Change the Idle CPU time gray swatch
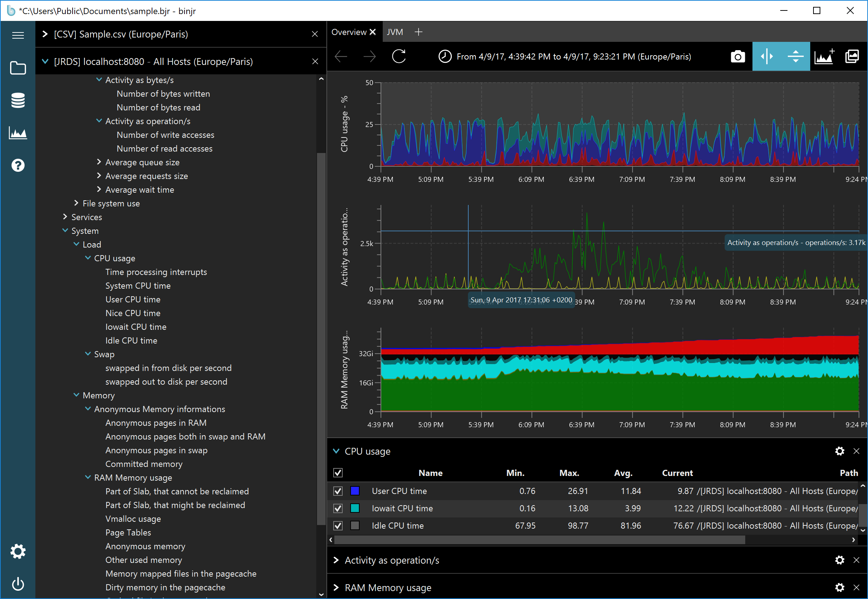The width and height of the screenshot is (868, 599). click(355, 525)
